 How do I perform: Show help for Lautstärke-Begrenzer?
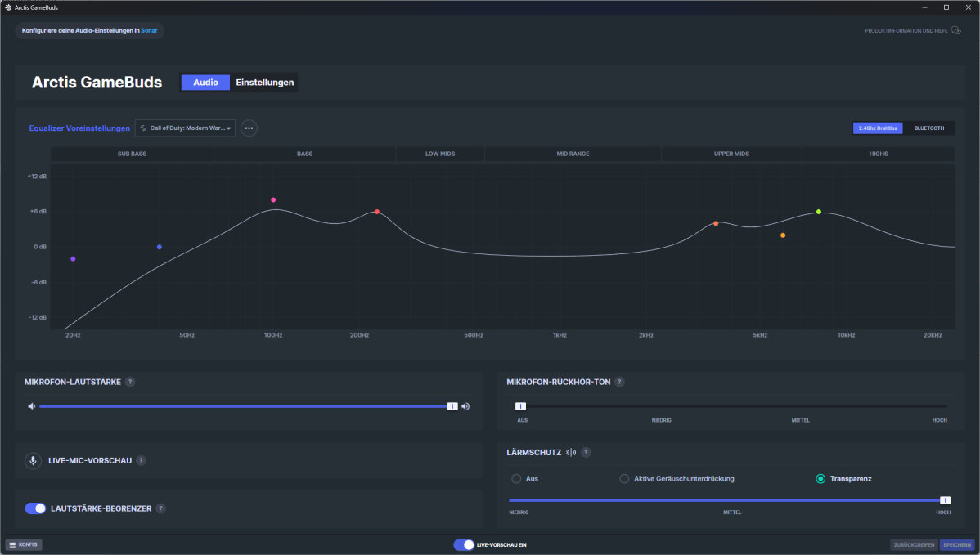click(x=160, y=508)
